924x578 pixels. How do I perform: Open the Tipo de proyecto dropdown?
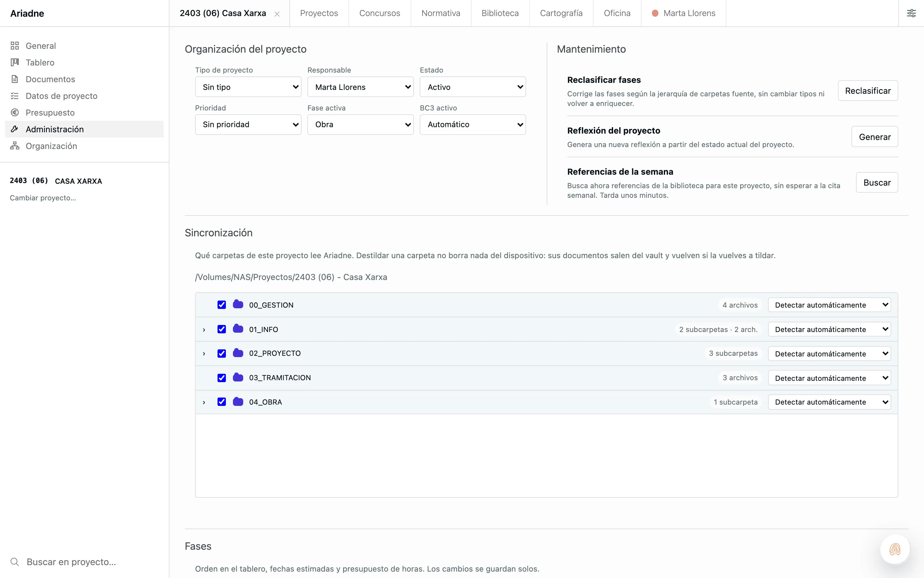[x=248, y=87]
